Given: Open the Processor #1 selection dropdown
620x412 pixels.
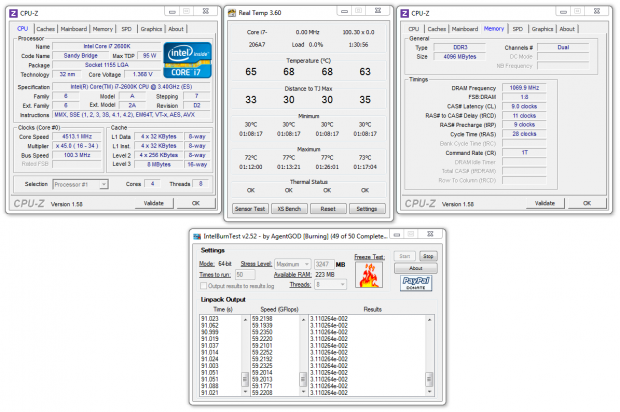Looking at the screenshot, I should [x=81, y=184].
